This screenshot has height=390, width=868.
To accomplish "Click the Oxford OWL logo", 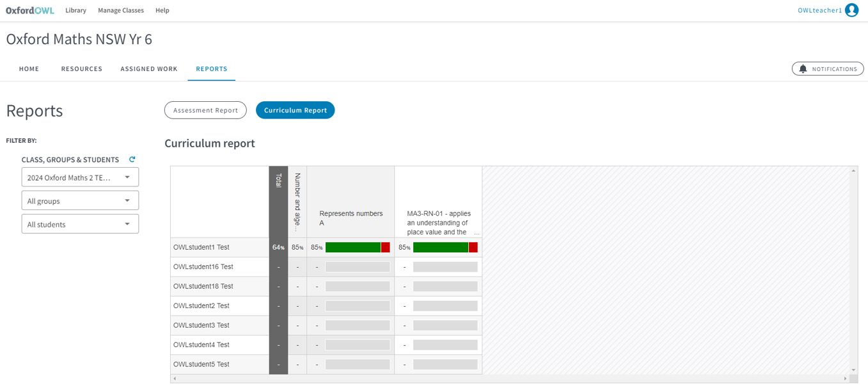I will coord(30,10).
